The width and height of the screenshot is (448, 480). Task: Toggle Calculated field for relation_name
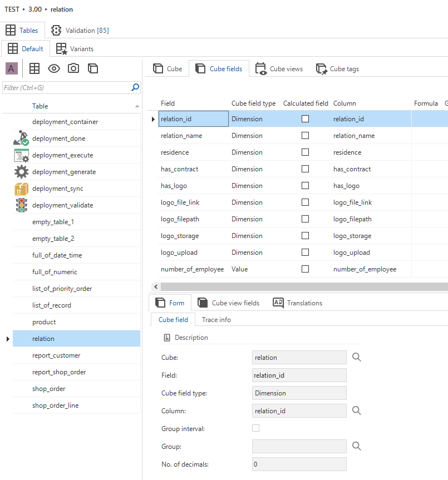(x=306, y=135)
